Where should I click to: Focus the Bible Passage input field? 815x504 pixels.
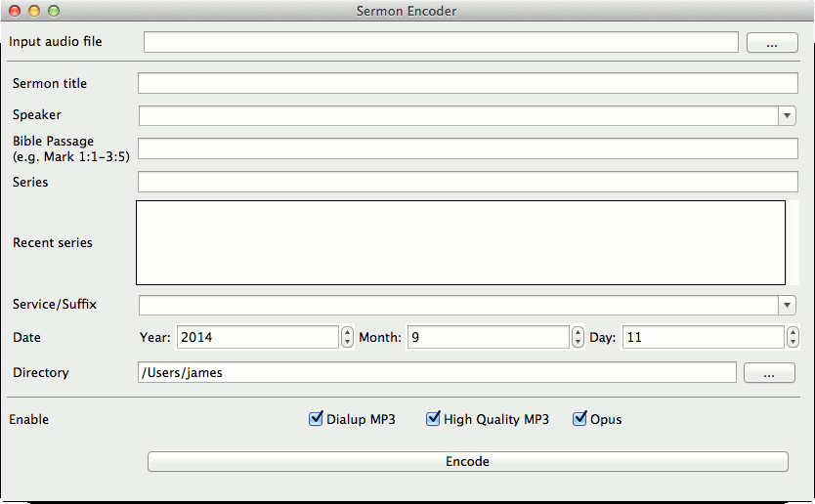tap(468, 148)
